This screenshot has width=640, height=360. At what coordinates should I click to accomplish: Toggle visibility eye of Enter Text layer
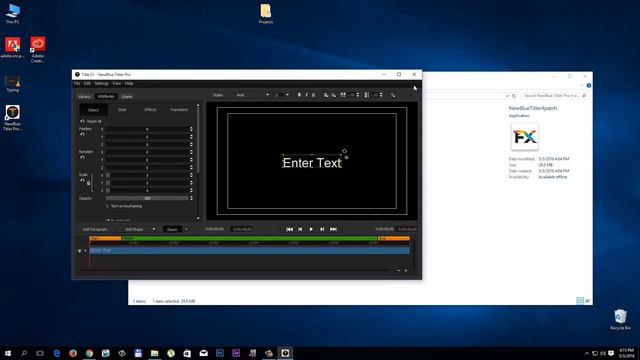[x=79, y=251]
